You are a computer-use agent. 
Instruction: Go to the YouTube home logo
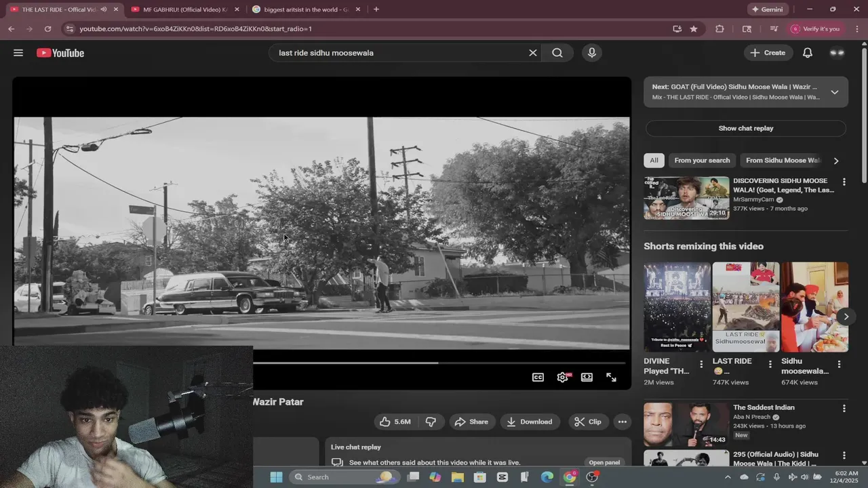[60, 53]
